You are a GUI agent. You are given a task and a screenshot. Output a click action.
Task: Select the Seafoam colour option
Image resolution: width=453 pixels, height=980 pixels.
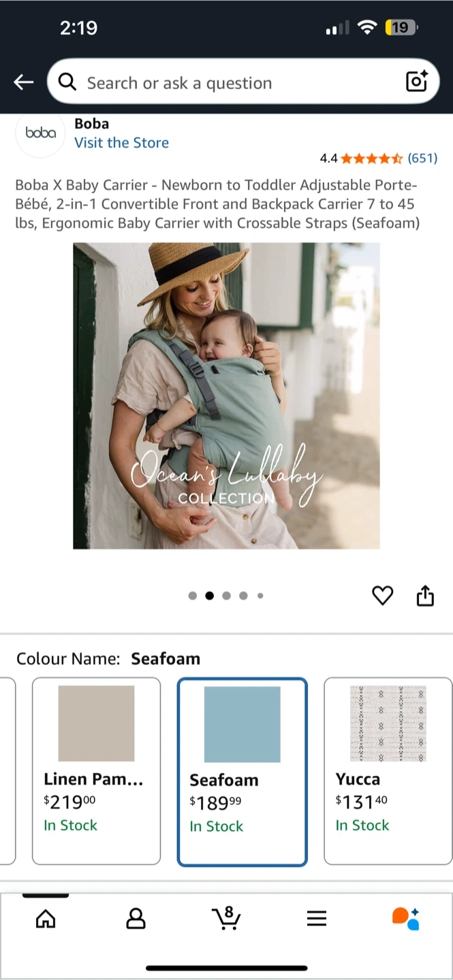243,772
